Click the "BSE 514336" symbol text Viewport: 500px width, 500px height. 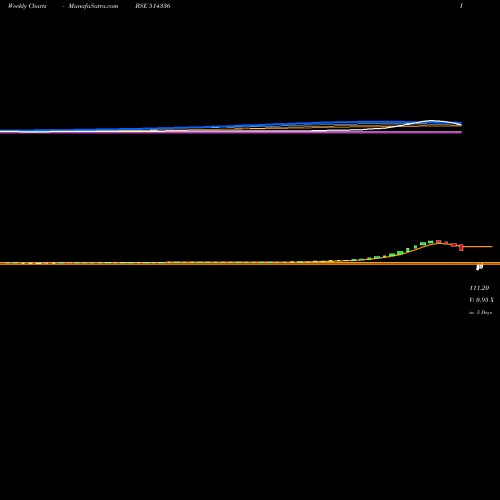[x=153, y=6]
